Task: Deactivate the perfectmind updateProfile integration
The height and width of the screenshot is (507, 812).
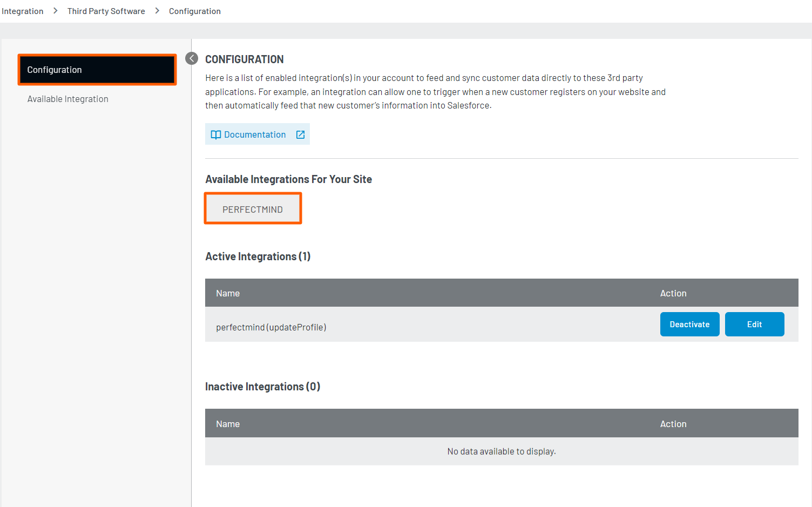Action: click(689, 325)
